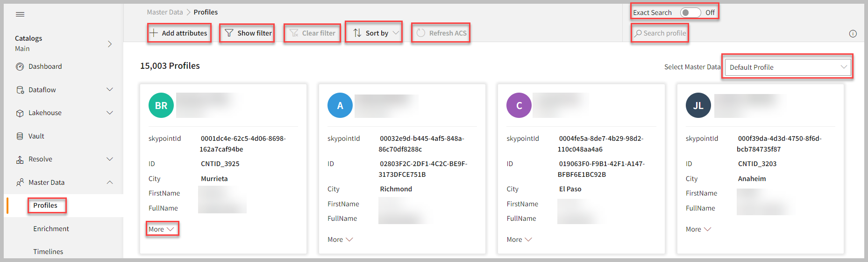Open Timelines under Master Data
This screenshot has width=868, height=262.
tap(48, 252)
